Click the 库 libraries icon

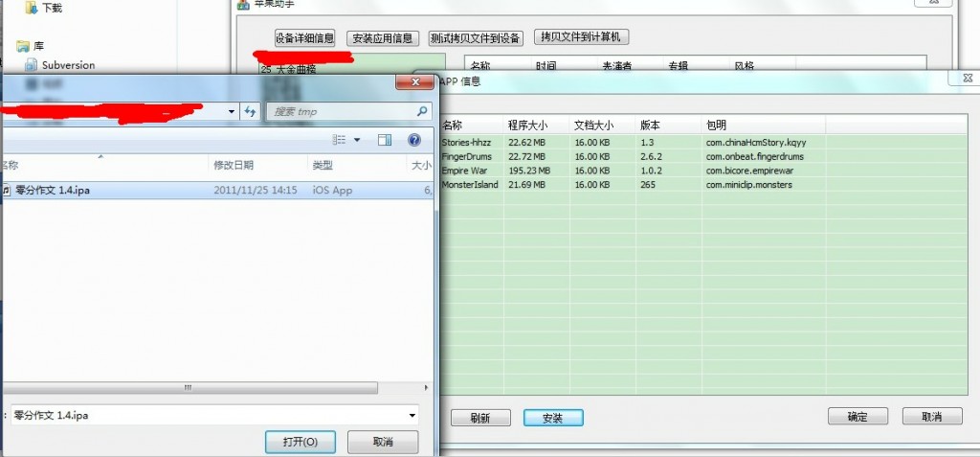(23, 46)
